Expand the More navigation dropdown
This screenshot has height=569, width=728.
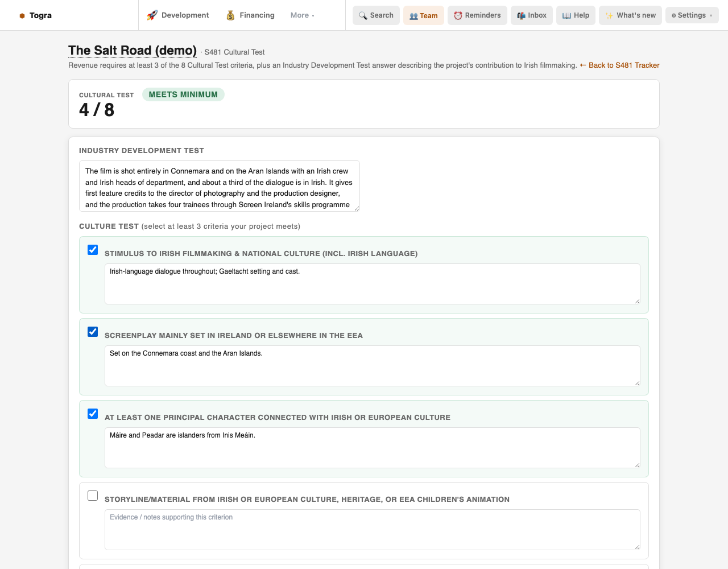coord(303,15)
